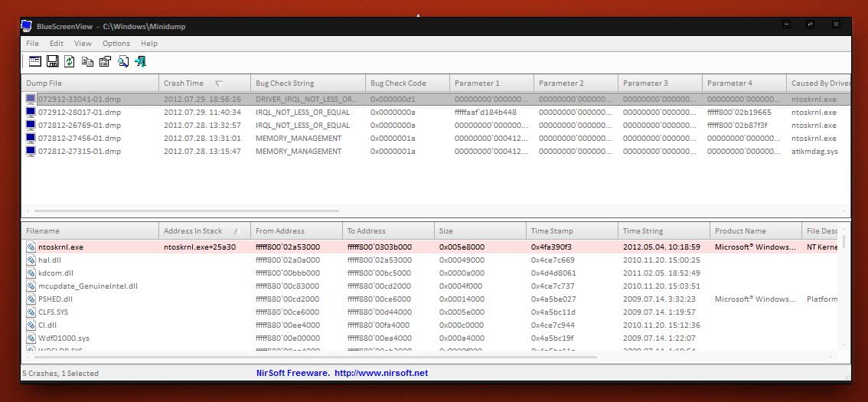Viewport: 868px width, 402px height.
Task: Click the lower pane vertical scrollbar
Action: point(844,241)
